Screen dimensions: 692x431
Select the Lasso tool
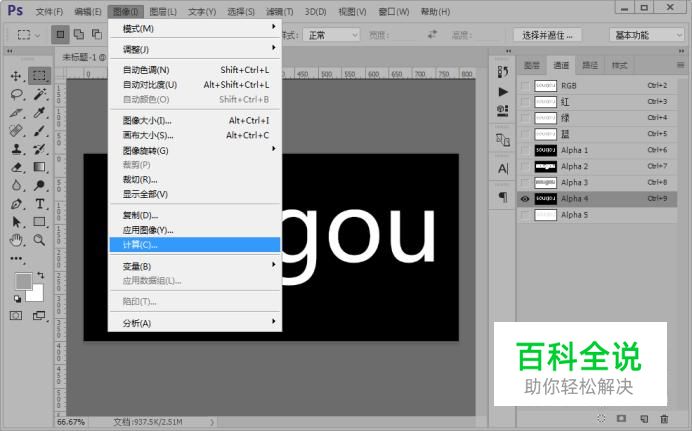point(16,94)
